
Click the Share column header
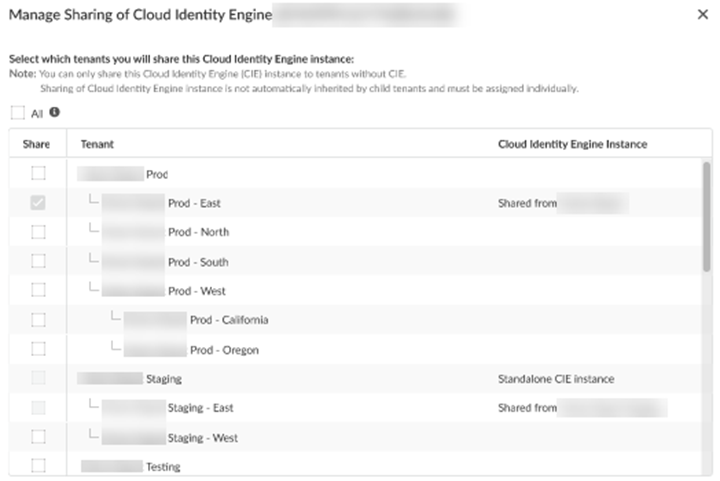point(36,144)
